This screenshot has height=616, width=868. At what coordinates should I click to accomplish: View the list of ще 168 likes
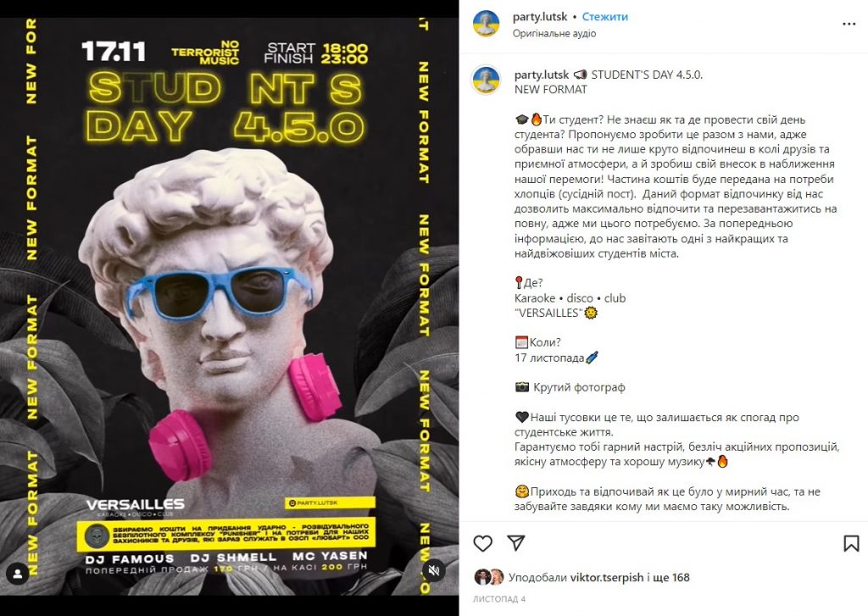pyautogui.click(x=671, y=577)
